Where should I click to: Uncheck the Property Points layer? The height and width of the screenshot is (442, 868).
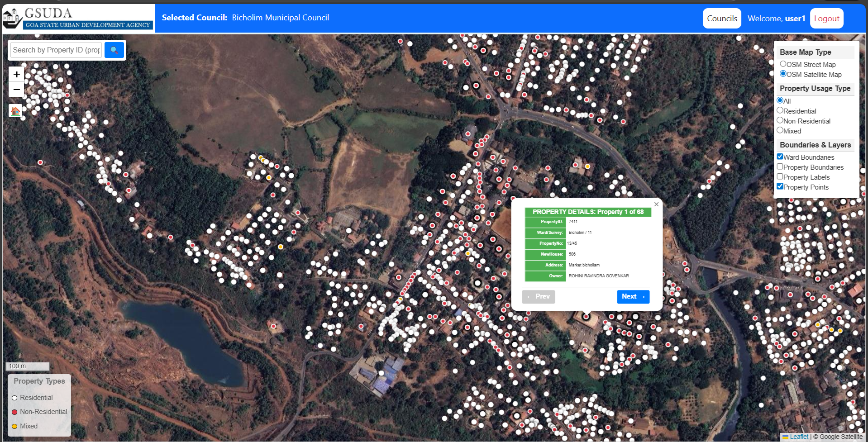(780, 186)
